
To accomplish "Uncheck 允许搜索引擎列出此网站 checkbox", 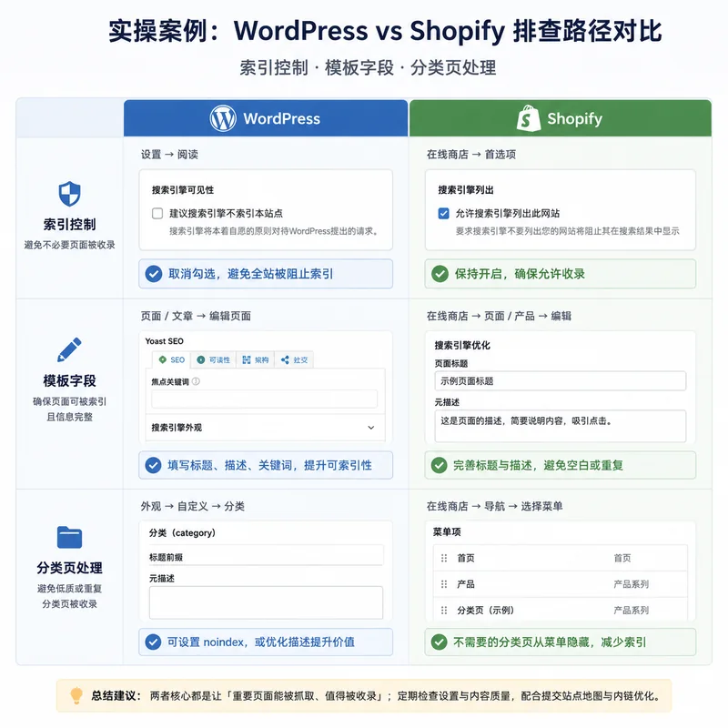I will [444, 214].
